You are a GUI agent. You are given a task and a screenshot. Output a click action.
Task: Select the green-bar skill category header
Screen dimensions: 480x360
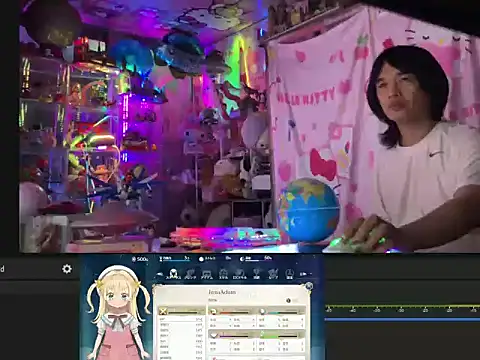point(281,334)
